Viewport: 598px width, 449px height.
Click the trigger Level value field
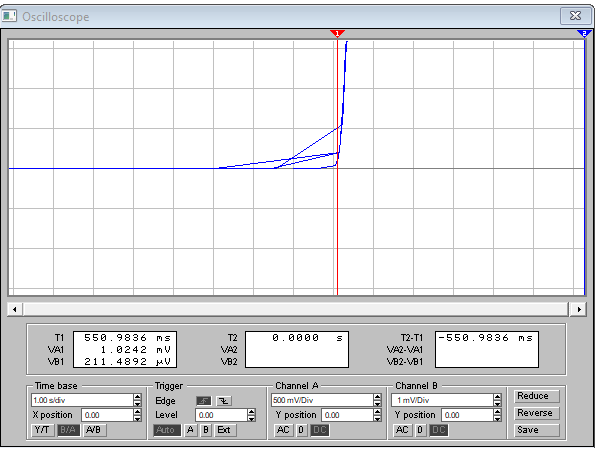(x=221, y=415)
